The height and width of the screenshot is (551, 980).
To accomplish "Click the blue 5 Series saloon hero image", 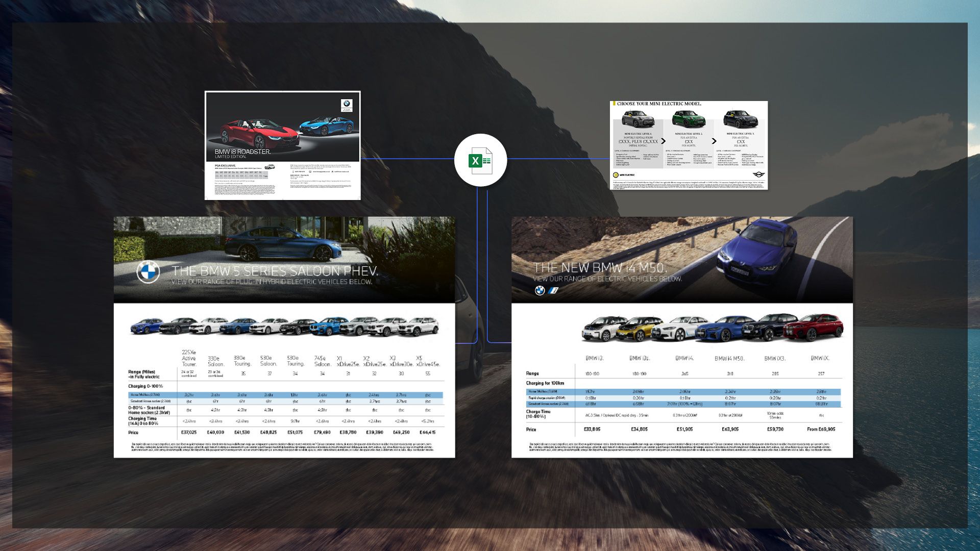I will tap(284, 244).
